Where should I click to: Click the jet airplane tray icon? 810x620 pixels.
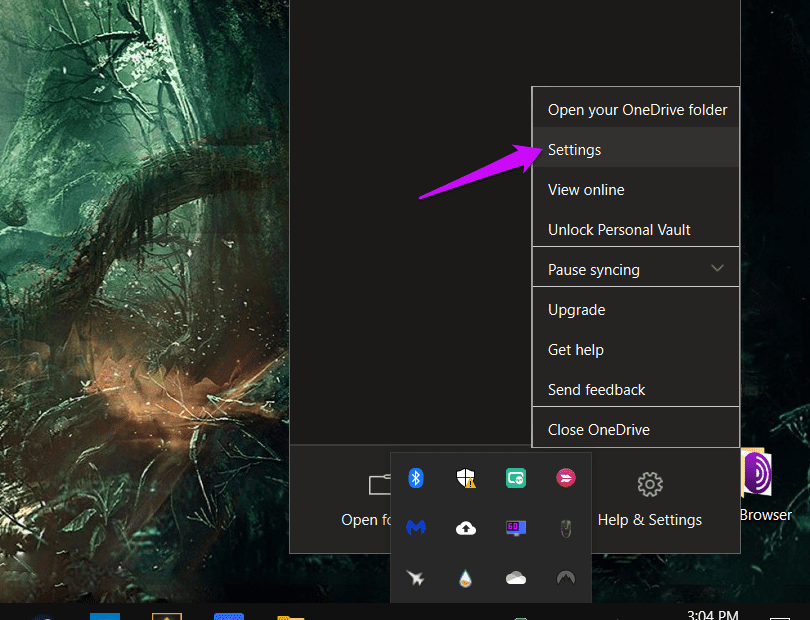[415, 578]
